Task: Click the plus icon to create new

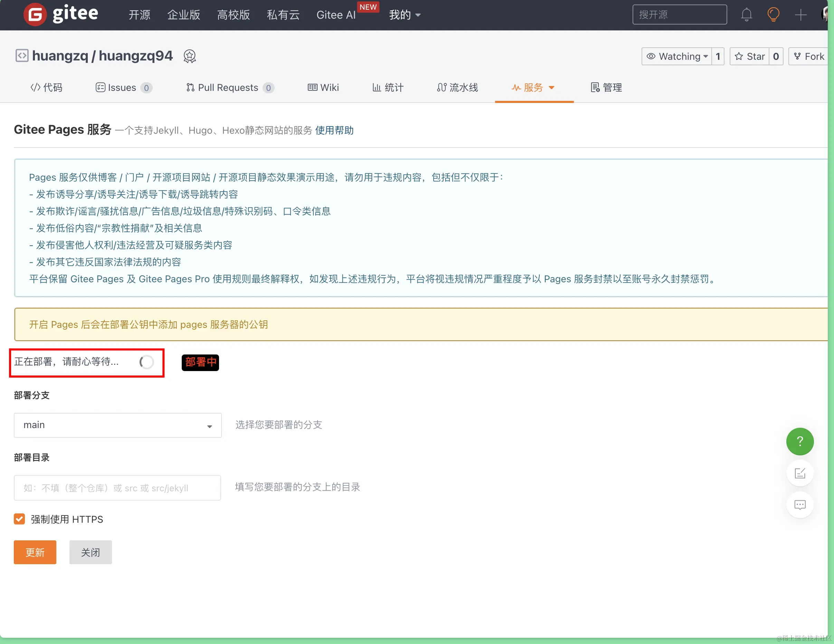Action: (800, 15)
